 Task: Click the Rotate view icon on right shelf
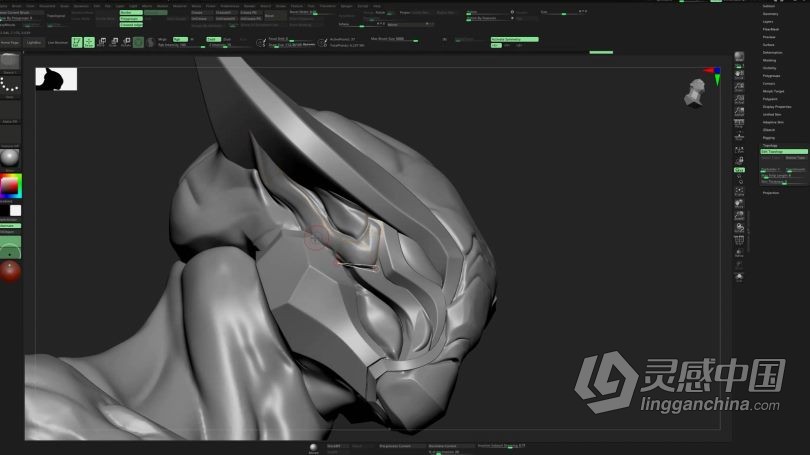[739, 228]
